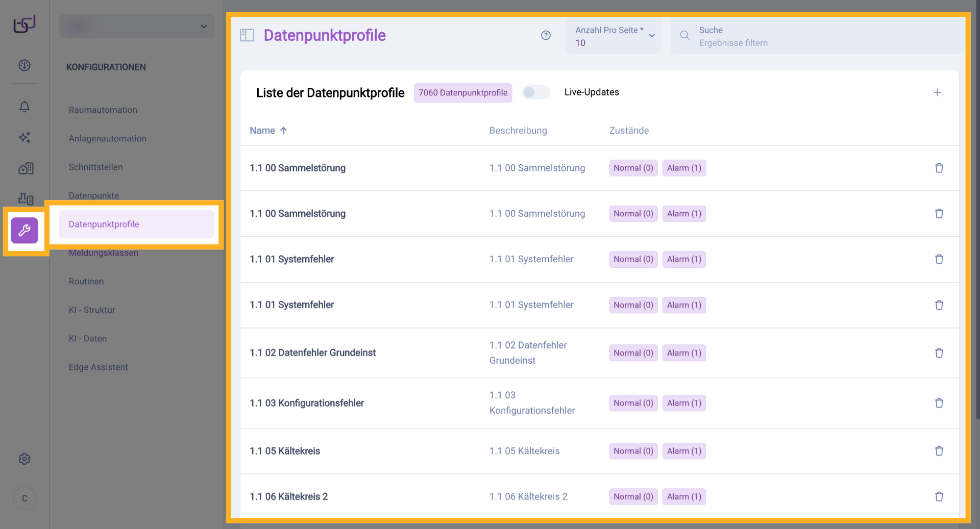Click the 7060 Datenpunktprofile badge
The width and height of the screenshot is (980, 529).
(x=462, y=93)
